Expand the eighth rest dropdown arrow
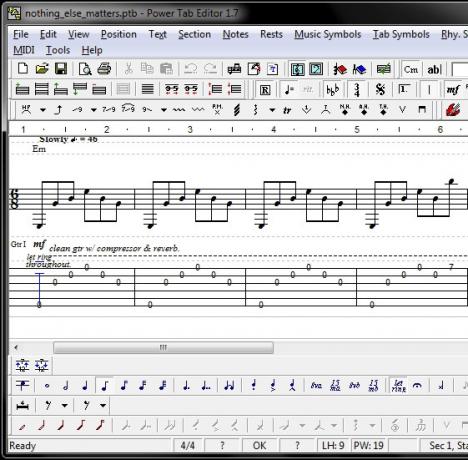 pyautogui.click(x=64, y=405)
